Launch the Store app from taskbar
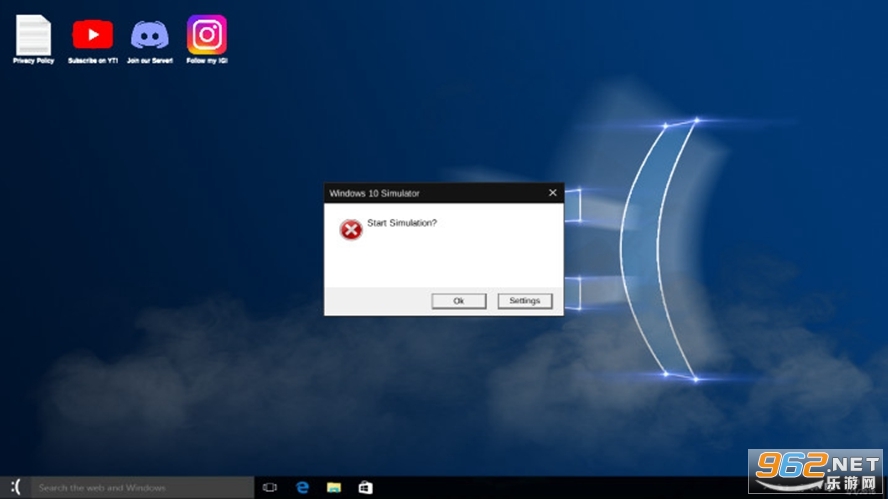Viewport: 888px width, 499px height. tap(365, 487)
